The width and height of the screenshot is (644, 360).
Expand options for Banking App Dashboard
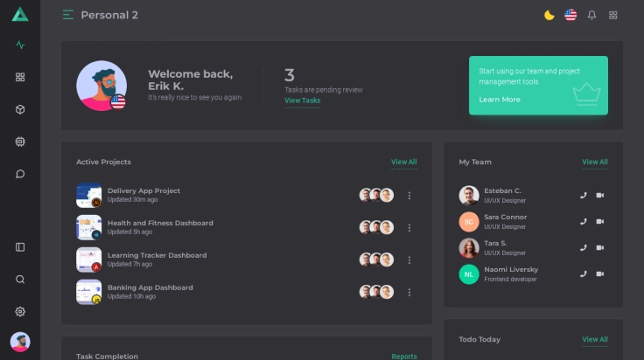tap(409, 292)
